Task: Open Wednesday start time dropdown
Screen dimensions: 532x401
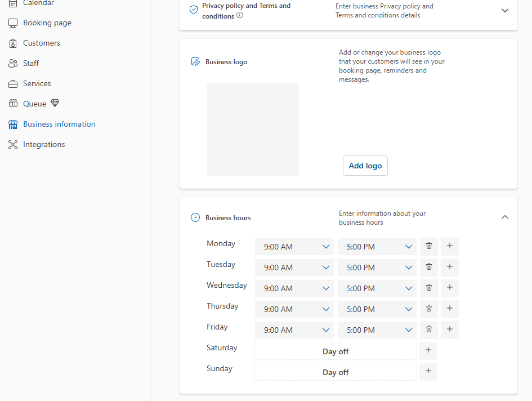Action: (294, 288)
